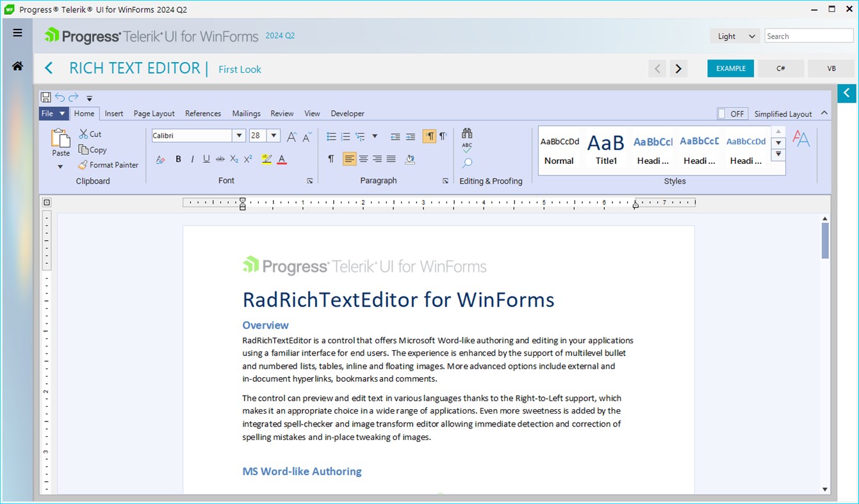Screen dimensions: 859x504
Task: Grow the font size
Action: tap(291, 136)
